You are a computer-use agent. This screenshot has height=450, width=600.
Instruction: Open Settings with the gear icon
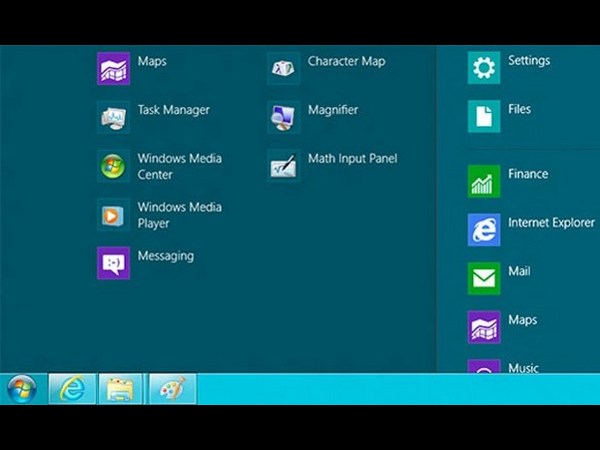(484, 68)
